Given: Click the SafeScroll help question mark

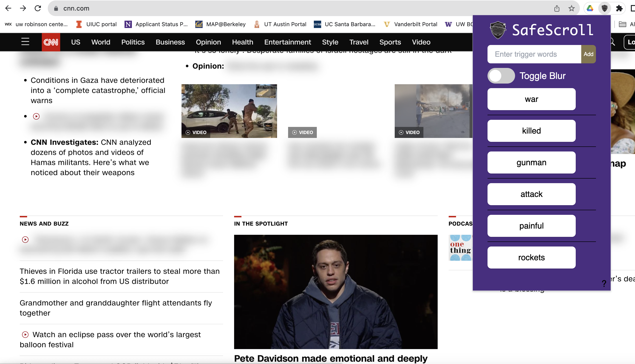Looking at the screenshot, I should [604, 283].
